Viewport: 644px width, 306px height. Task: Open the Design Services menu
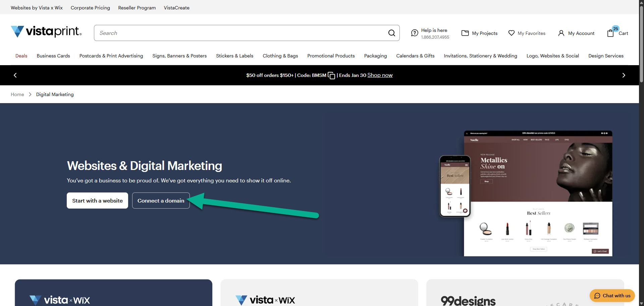pos(606,56)
